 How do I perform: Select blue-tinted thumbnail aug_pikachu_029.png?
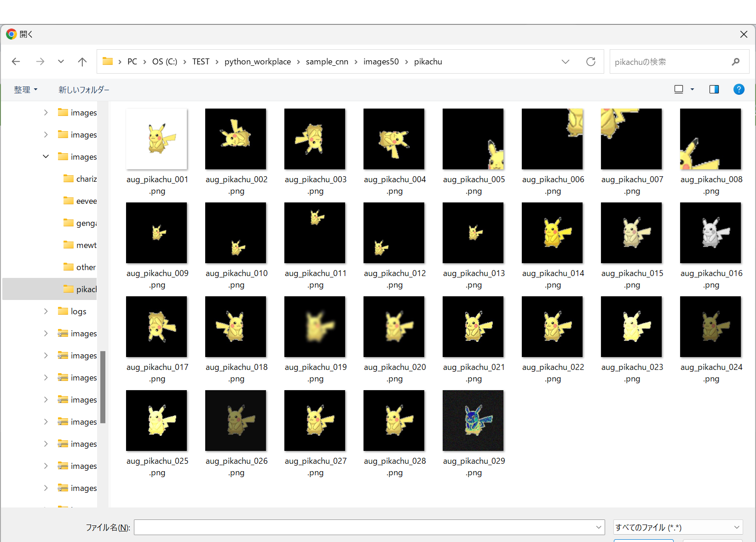[x=473, y=421]
